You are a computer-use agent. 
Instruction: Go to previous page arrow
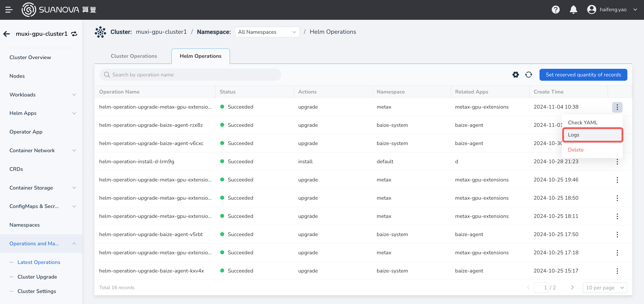tap(528, 288)
